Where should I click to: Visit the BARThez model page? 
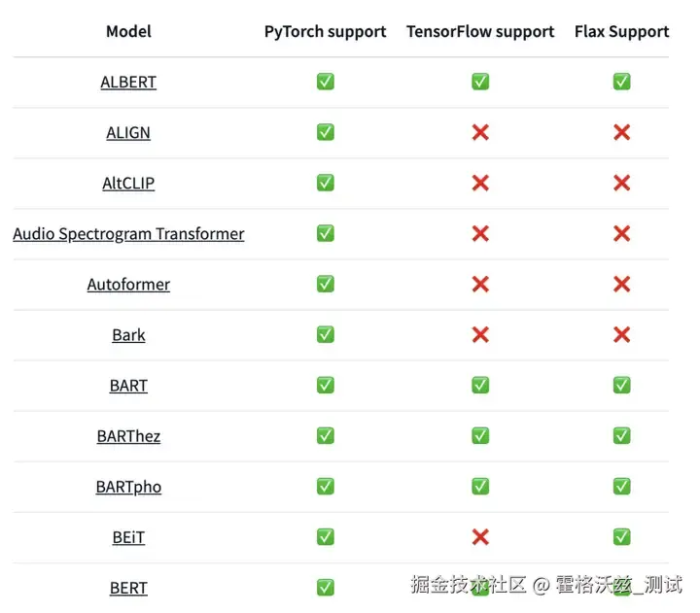[x=128, y=436]
